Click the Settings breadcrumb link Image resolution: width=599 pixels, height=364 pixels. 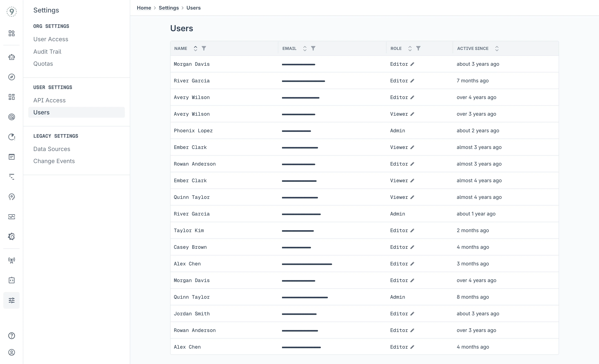click(x=169, y=8)
